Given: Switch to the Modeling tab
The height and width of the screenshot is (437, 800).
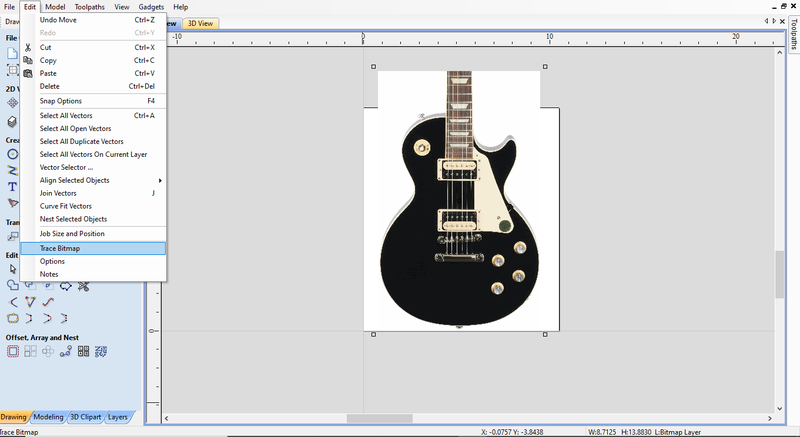Looking at the screenshot, I should (x=48, y=417).
